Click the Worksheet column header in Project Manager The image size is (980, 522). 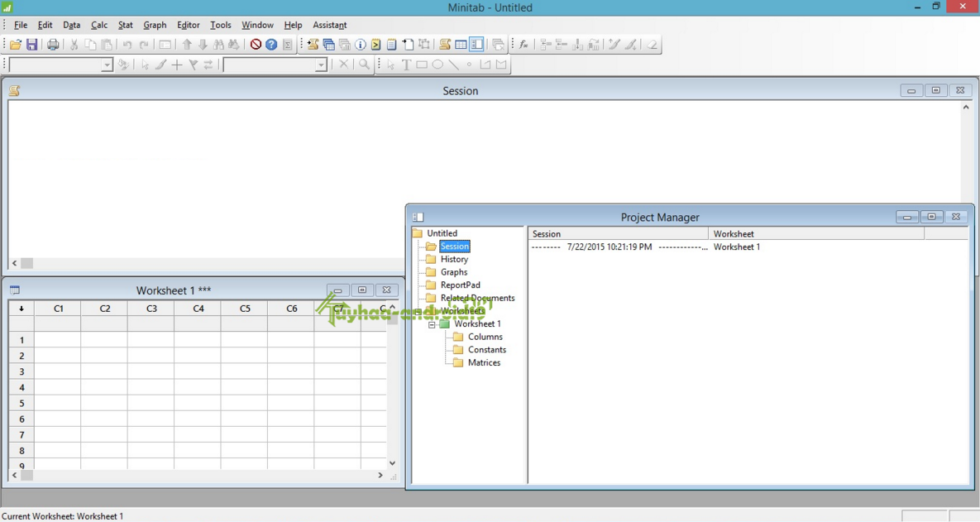coord(816,234)
